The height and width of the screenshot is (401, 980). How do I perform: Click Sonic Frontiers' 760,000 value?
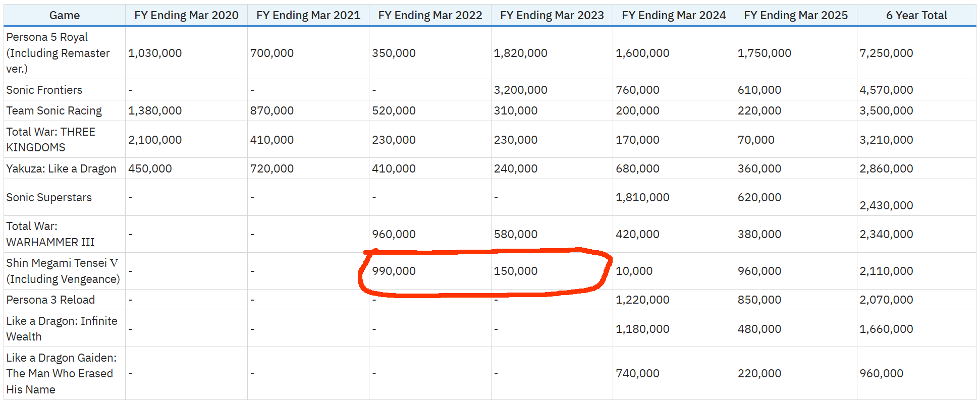(x=637, y=90)
